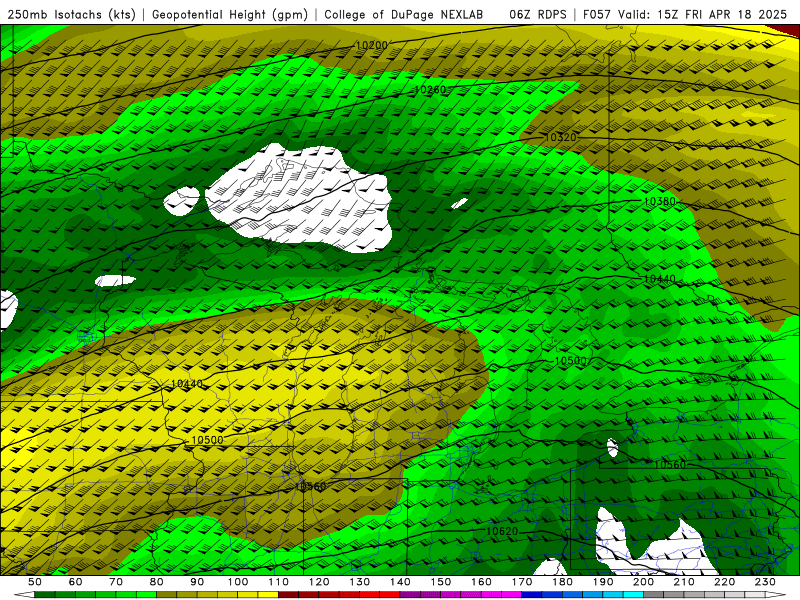Click the 10440 contour label on yellow shading
This screenshot has height=600, width=800.
point(187,384)
